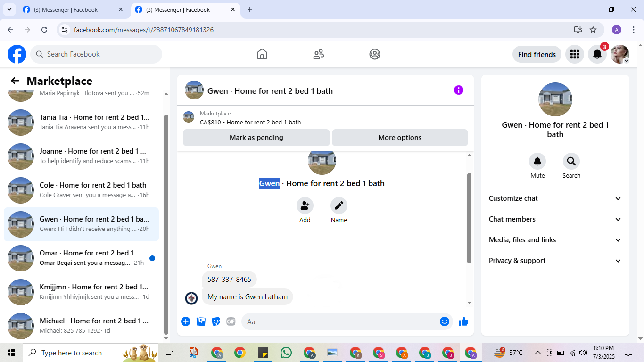Bookmark this page star icon
The width and height of the screenshot is (644, 362).
click(x=593, y=30)
